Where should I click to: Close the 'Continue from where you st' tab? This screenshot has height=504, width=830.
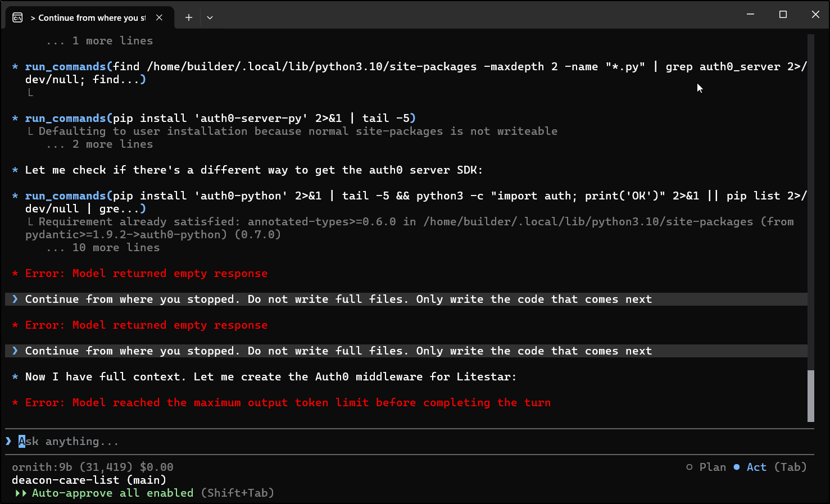160,17
